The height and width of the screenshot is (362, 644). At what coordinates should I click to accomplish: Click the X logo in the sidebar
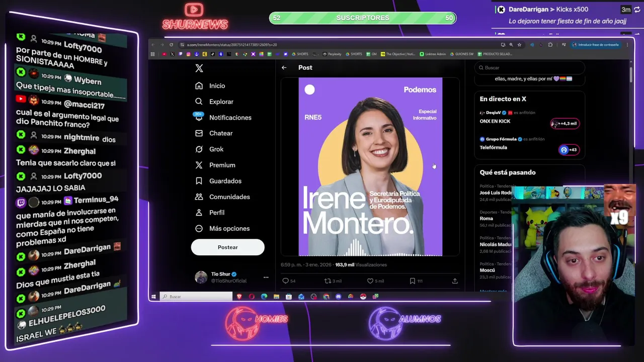[x=199, y=68]
